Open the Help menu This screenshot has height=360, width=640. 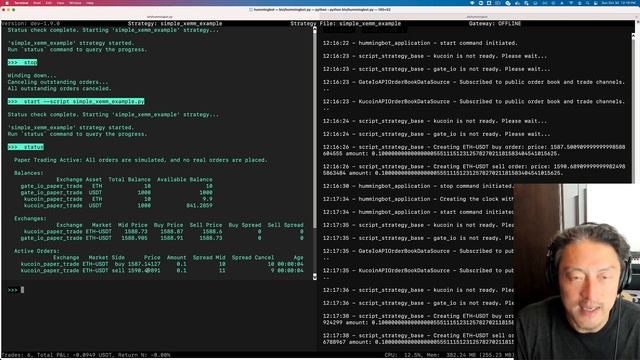(x=90, y=3)
